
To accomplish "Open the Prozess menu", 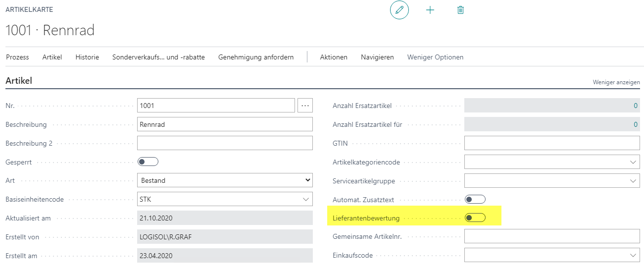I will pyautogui.click(x=17, y=57).
